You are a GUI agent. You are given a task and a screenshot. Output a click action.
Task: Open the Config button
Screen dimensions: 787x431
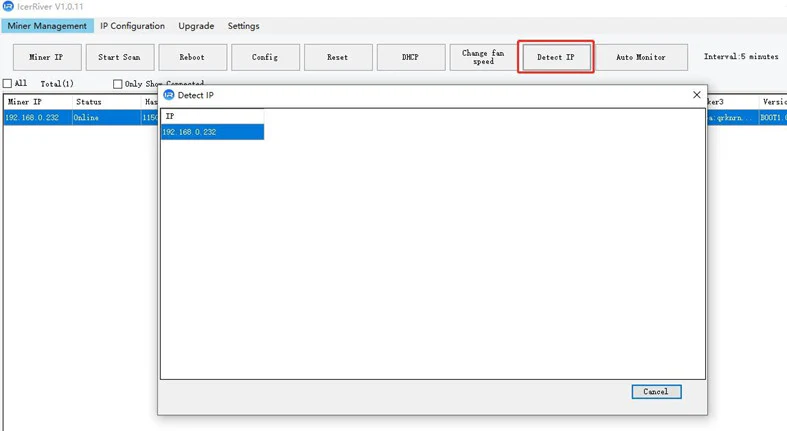(265, 57)
